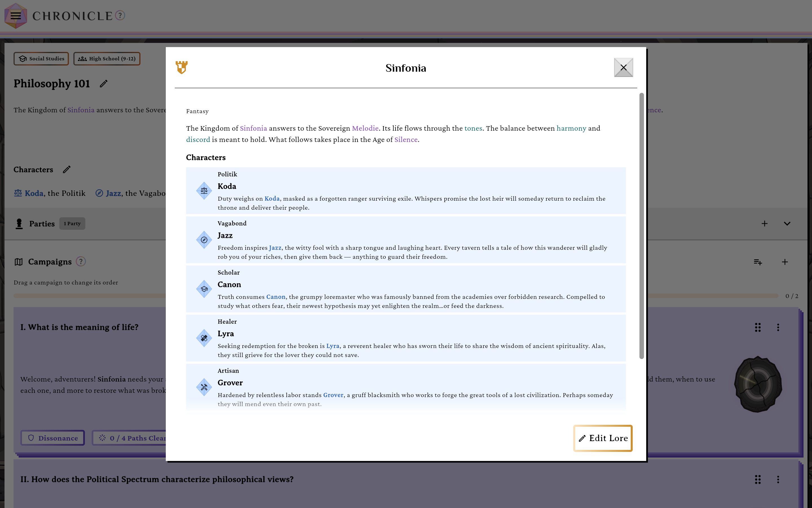The height and width of the screenshot is (508, 812).
Task: Click the harmony link in the dialog
Action: coord(571,128)
